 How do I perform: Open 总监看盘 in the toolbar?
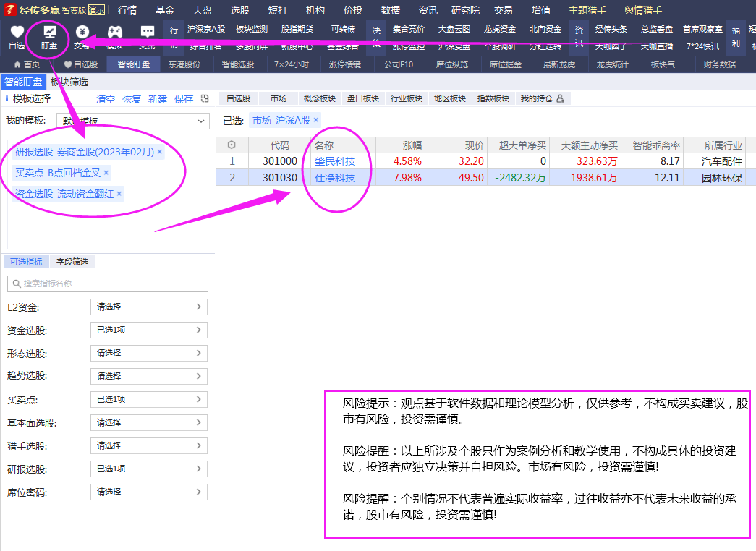[657, 30]
